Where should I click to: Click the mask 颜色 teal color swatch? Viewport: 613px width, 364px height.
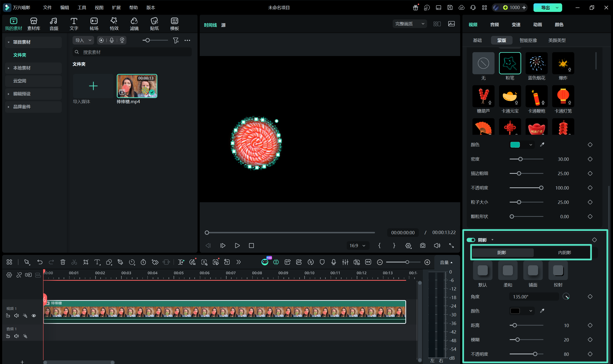(x=515, y=145)
